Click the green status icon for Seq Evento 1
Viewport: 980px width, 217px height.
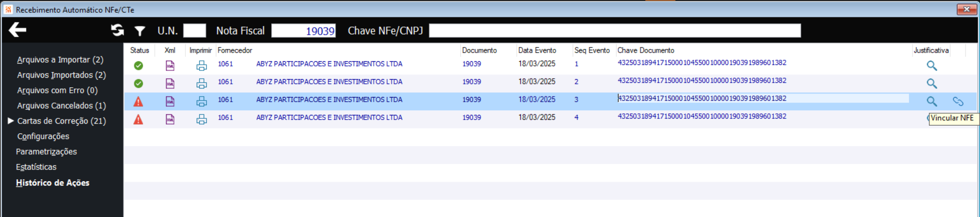click(x=138, y=65)
